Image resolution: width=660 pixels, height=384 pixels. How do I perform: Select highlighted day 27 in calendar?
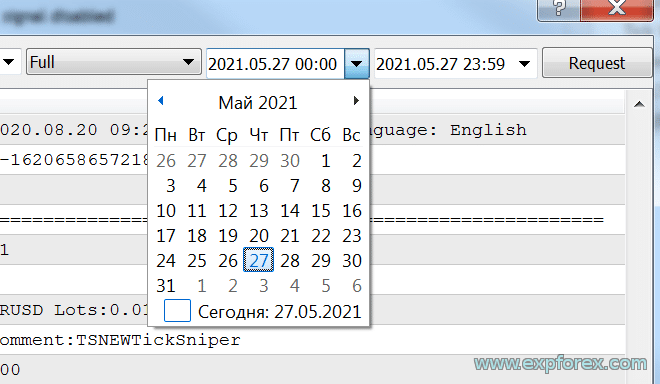tap(258, 260)
